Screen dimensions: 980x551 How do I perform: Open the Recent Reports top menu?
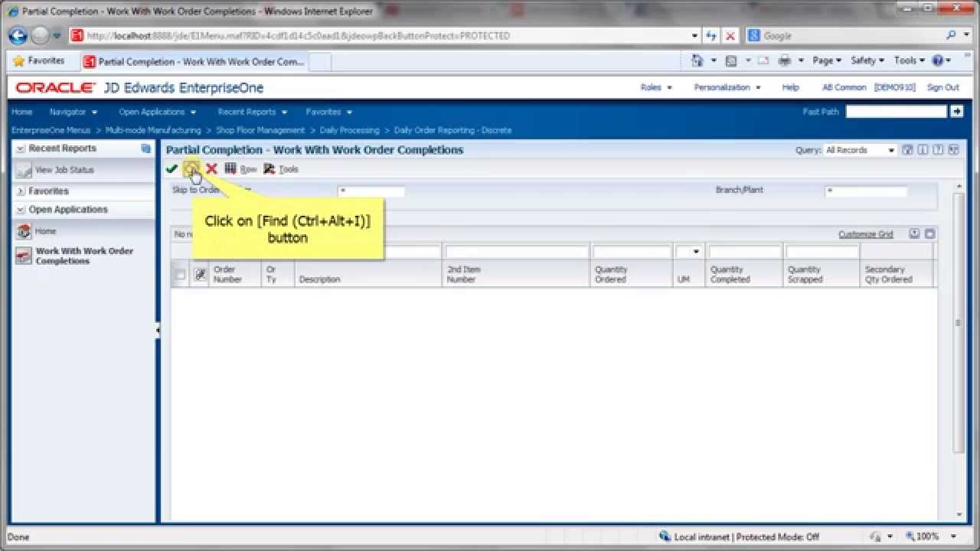(252, 112)
